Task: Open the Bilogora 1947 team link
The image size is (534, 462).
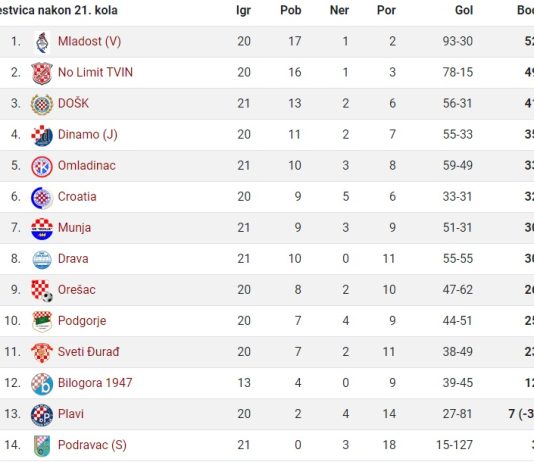Action: point(95,383)
